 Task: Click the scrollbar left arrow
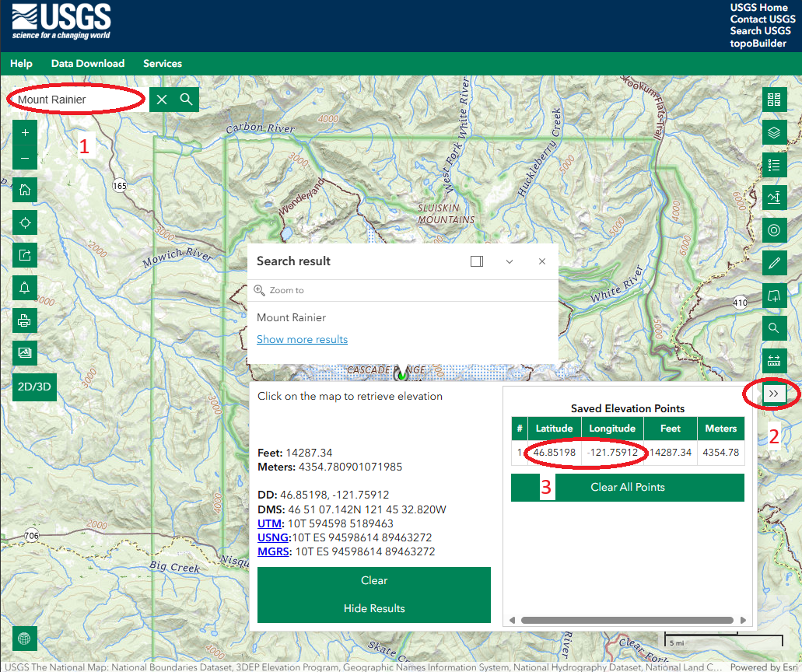pos(512,621)
